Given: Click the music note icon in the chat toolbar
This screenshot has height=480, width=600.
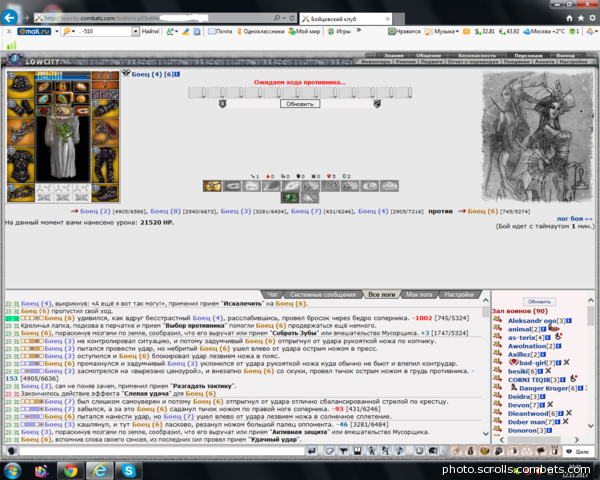Looking at the screenshot, I should [399, 451].
